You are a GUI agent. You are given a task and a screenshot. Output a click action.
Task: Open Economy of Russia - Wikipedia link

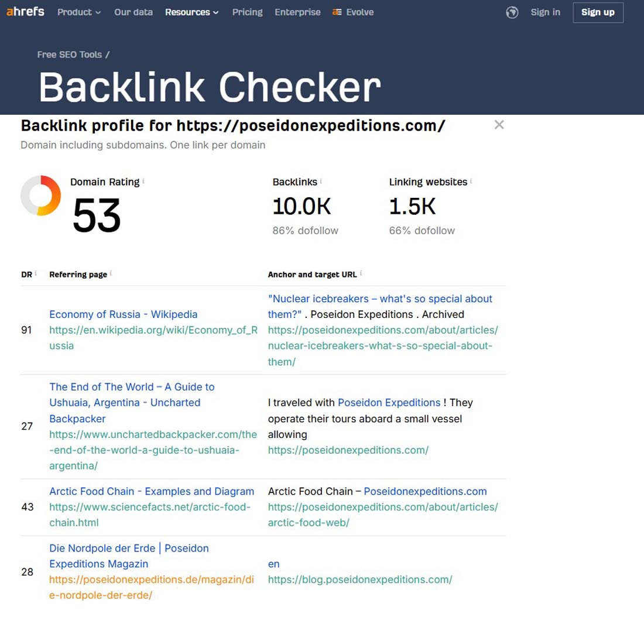[123, 314]
